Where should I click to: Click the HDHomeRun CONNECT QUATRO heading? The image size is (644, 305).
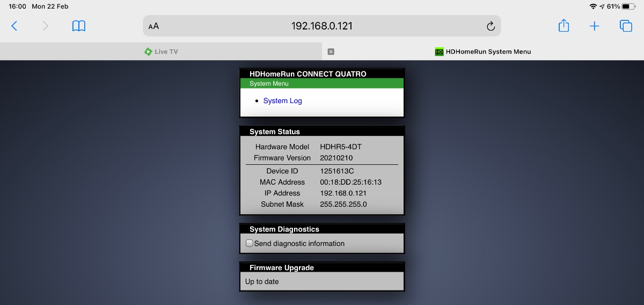pos(308,74)
